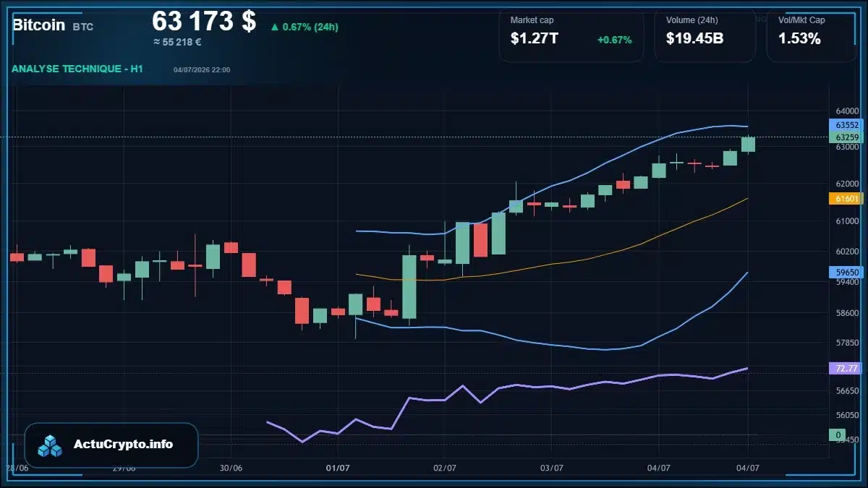
Task: Click the 63 173 $ price
Action: coord(204,21)
